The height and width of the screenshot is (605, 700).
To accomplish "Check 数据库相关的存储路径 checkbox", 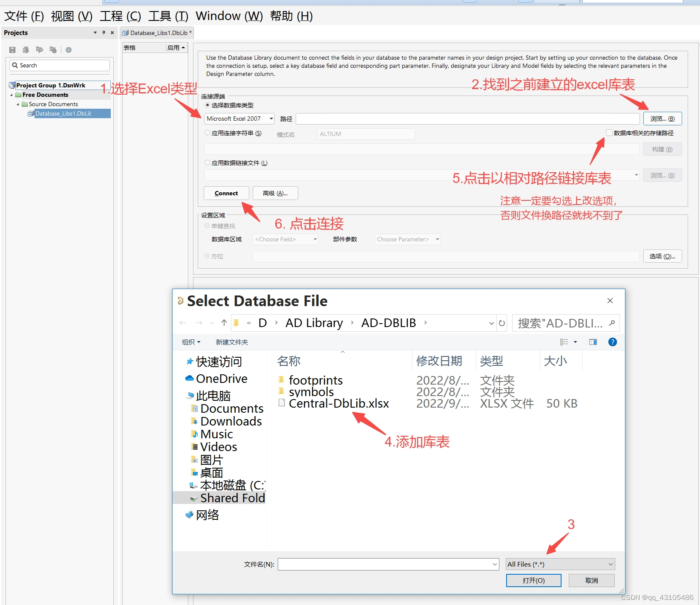I will 609,133.
